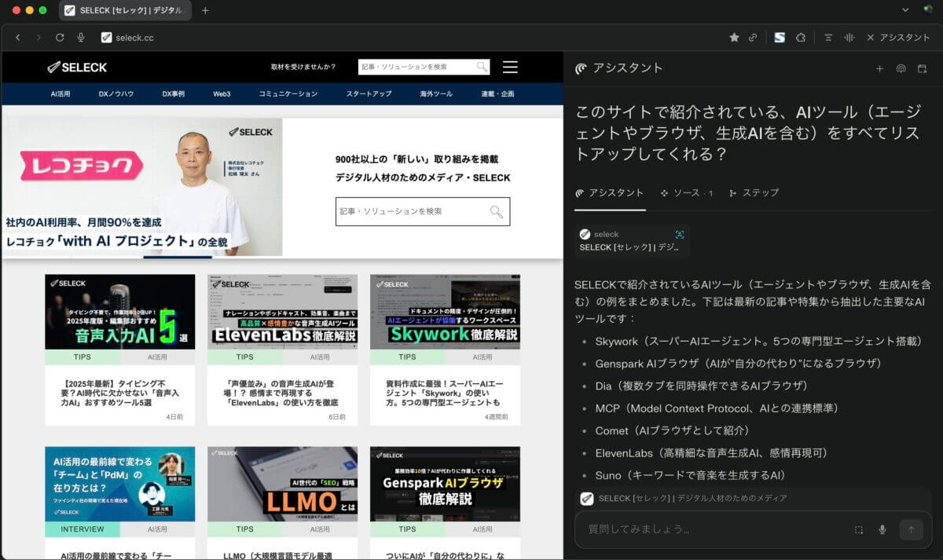Switch to the ステップ tab
The height and width of the screenshot is (560, 943).
coord(754,192)
